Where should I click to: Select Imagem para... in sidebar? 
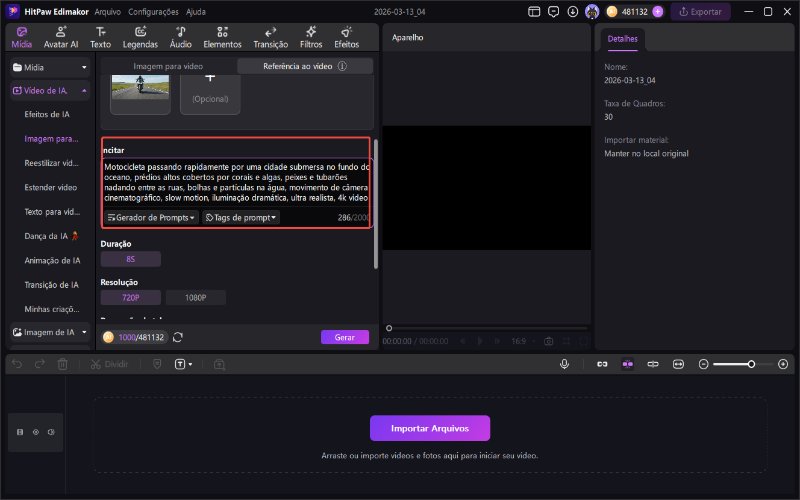click(x=51, y=139)
